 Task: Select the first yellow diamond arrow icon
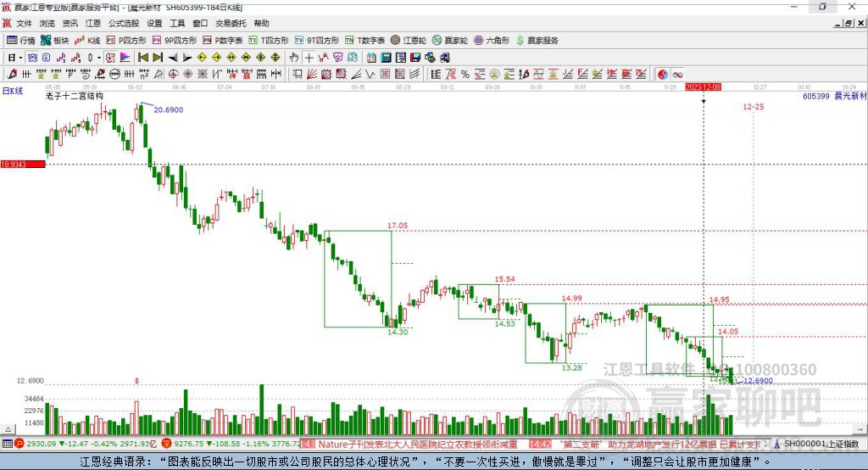click(202, 58)
